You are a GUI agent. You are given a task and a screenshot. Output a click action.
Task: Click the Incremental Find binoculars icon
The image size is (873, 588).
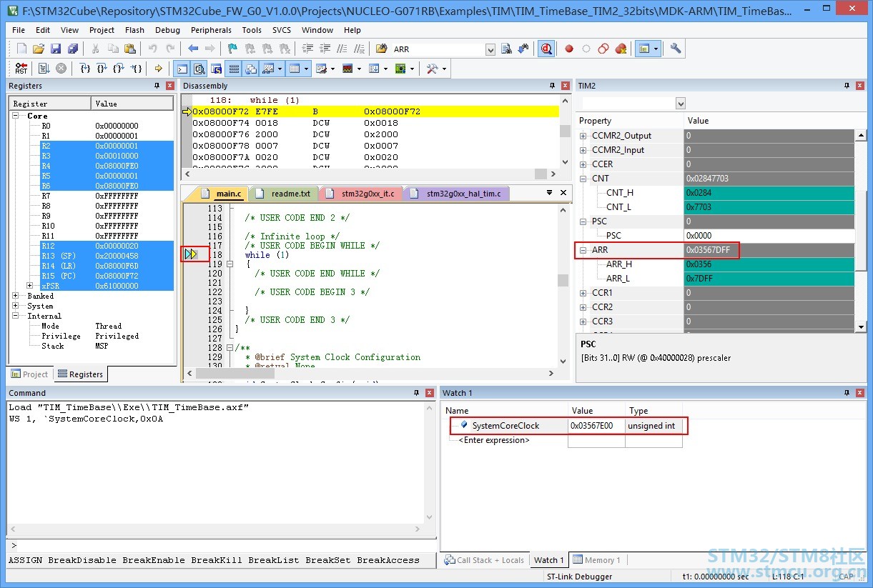(523, 49)
